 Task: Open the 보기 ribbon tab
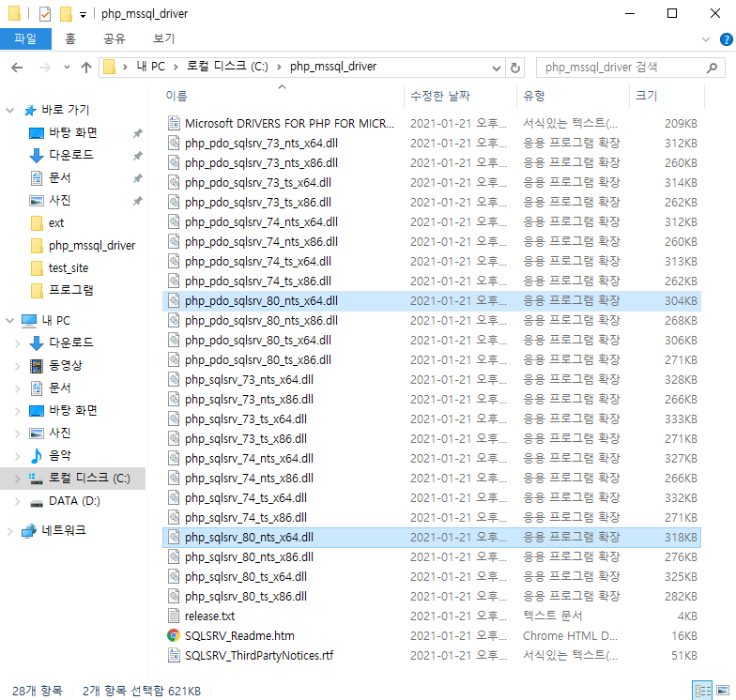(x=164, y=38)
